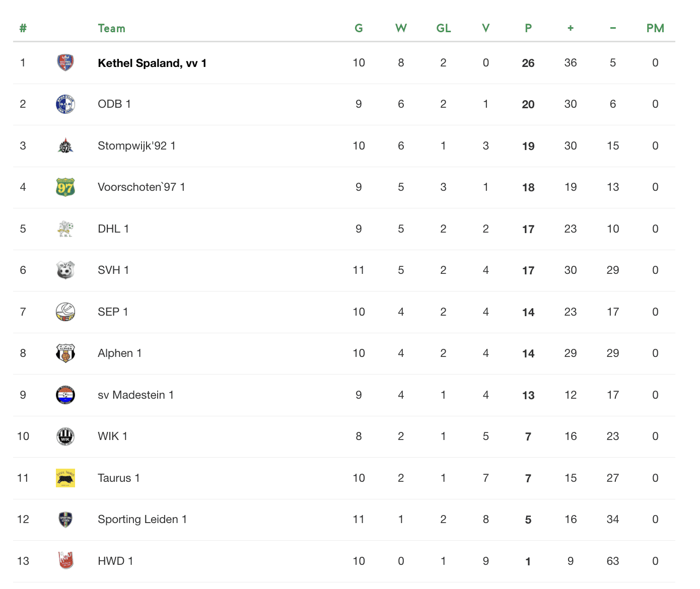Screen dimensions: 700x589
Task: Click the SEP club logo
Action: pos(65,312)
